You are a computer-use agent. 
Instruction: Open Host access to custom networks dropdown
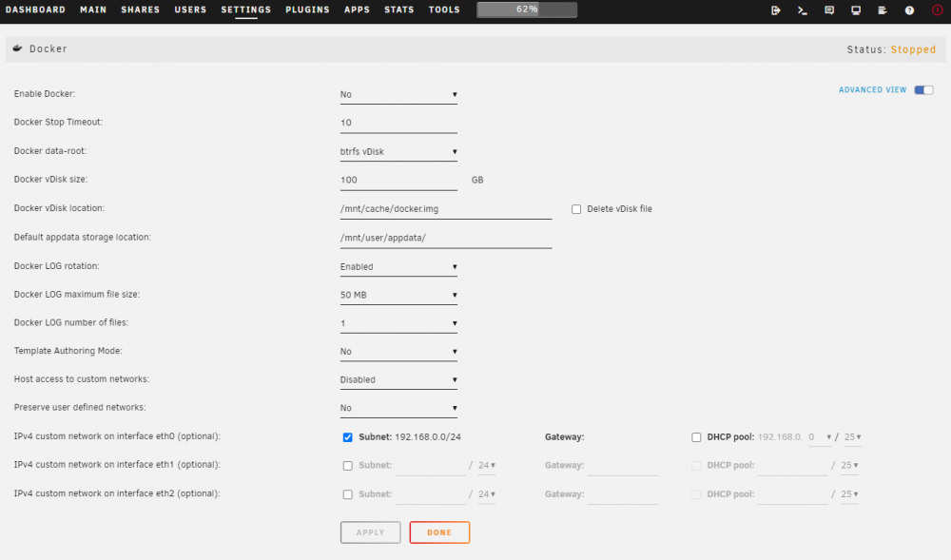[398, 380]
